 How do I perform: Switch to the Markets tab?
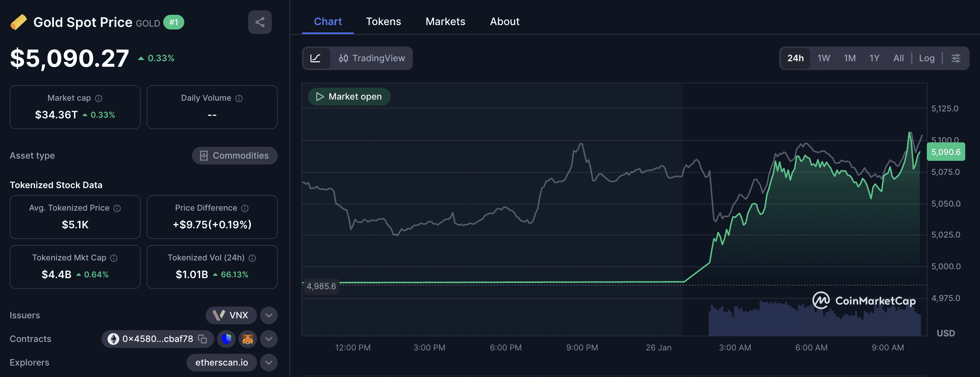(445, 21)
